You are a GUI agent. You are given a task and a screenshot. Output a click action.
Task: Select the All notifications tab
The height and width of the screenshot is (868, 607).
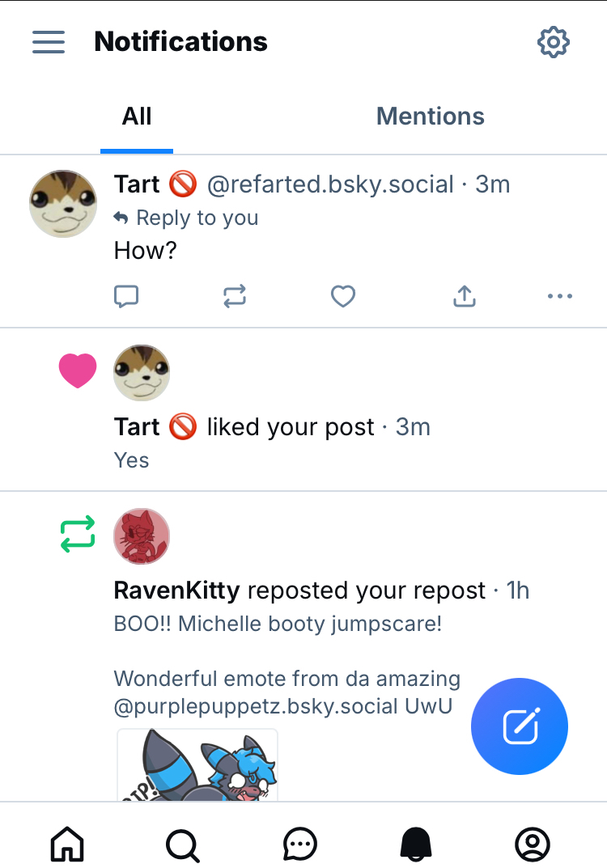[x=137, y=116]
